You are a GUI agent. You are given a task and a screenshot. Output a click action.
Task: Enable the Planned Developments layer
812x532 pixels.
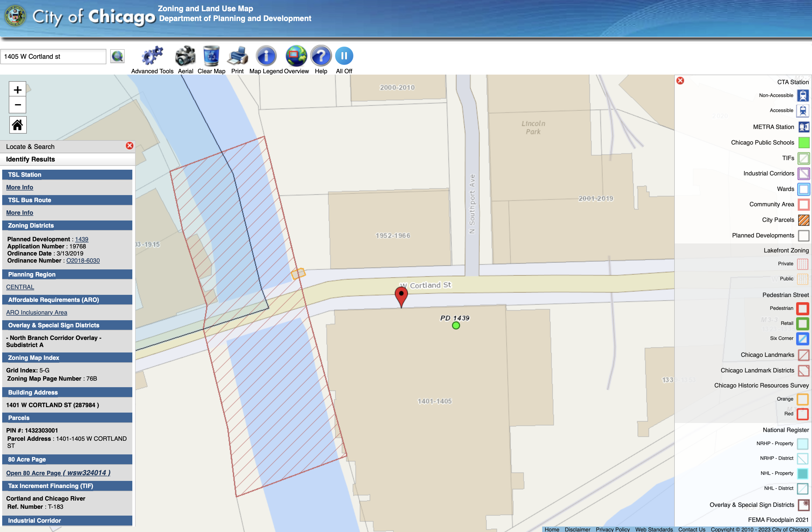804,235
